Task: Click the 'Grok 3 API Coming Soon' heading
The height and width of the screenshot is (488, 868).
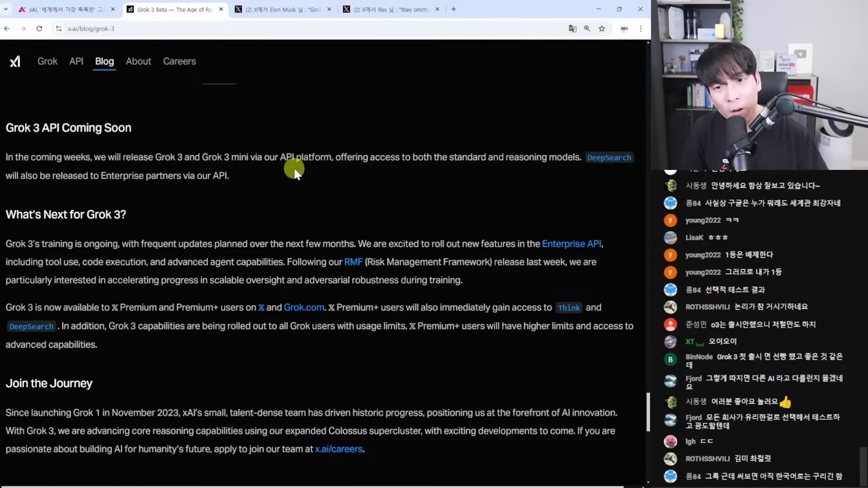Action: point(68,128)
